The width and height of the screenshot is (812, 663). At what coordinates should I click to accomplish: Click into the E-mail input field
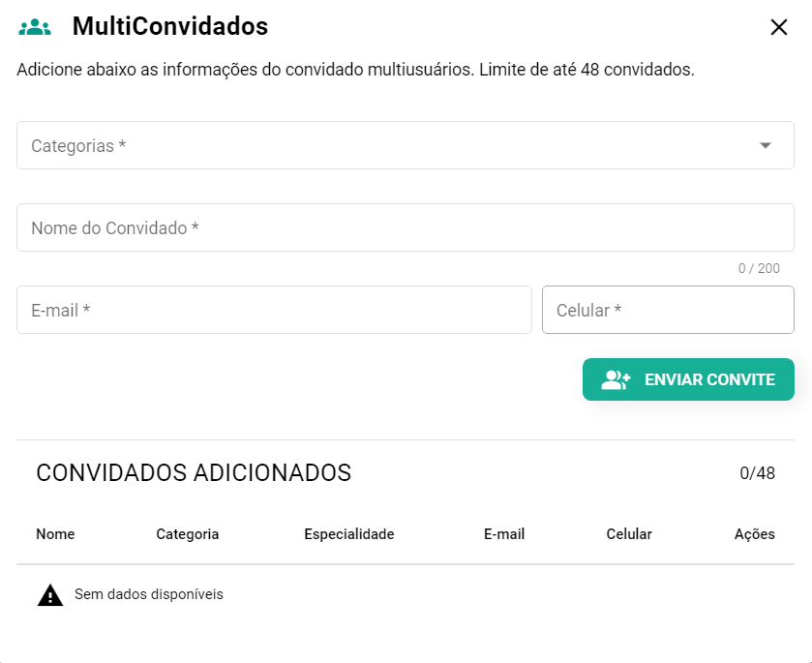(274, 310)
